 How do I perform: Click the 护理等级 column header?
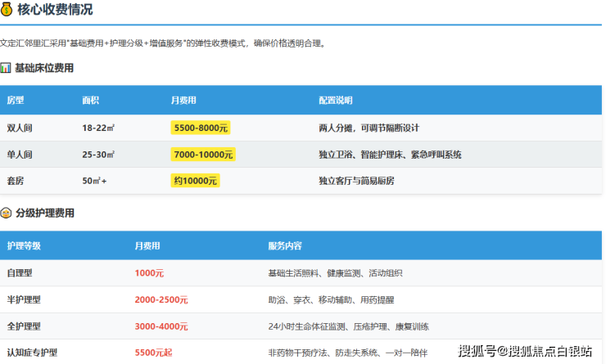(23, 245)
